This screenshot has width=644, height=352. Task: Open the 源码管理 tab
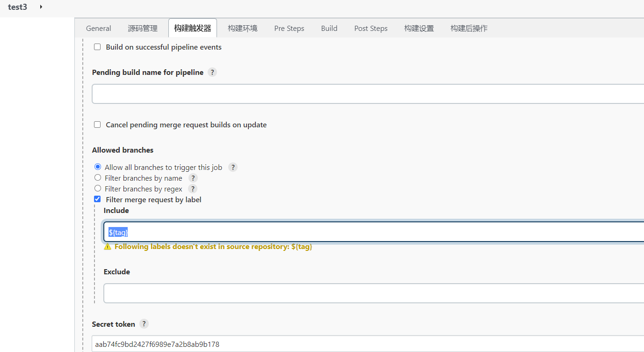(143, 28)
